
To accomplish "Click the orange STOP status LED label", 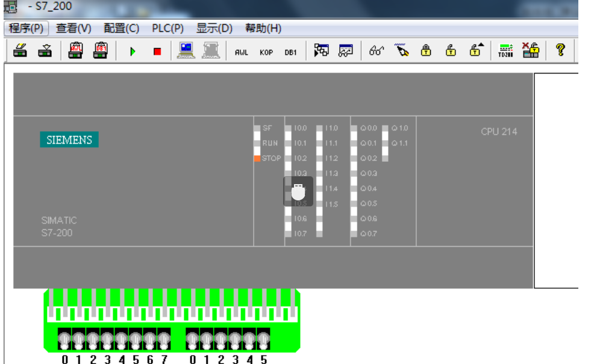I will coord(271,158).
